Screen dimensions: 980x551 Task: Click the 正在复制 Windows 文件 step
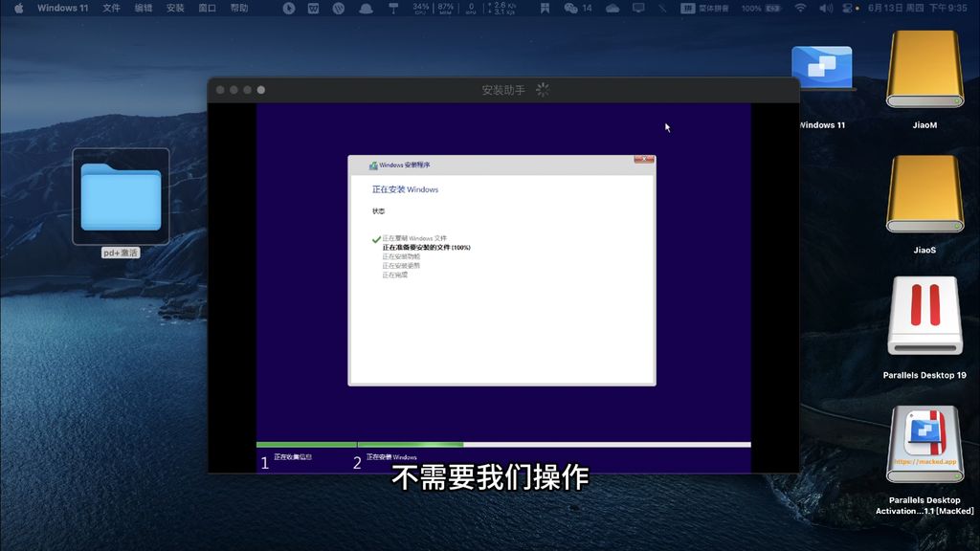coord(414,238)
